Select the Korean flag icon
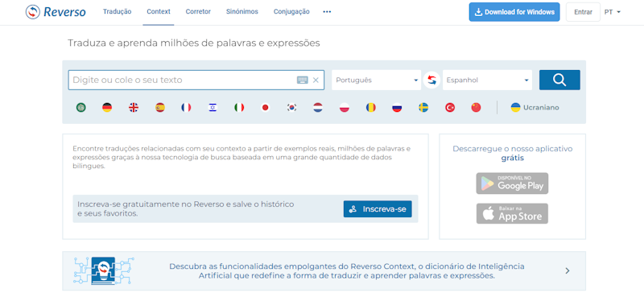This screenshot has width=644, height=297. (x=291, y=108)
